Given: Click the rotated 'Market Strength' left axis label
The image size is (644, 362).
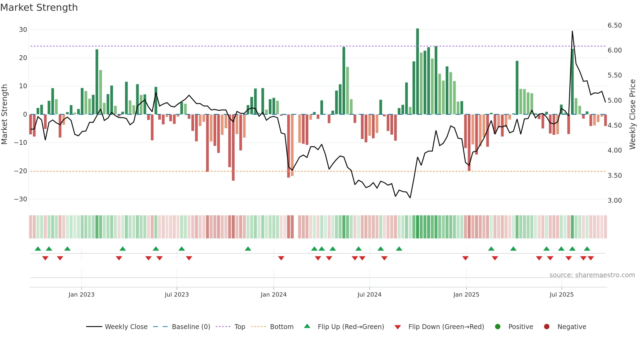Looking at the screenshot, I should [x=4, y=114].
